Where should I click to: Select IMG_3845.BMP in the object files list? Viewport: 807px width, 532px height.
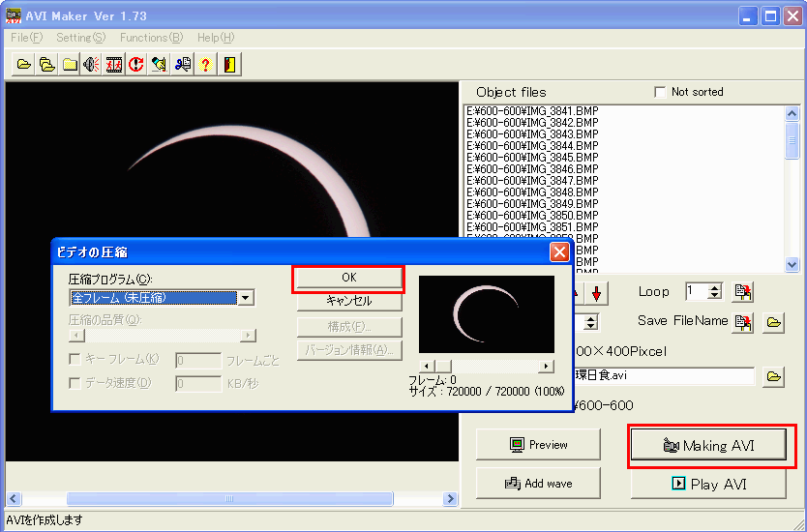tap(533, 158)
